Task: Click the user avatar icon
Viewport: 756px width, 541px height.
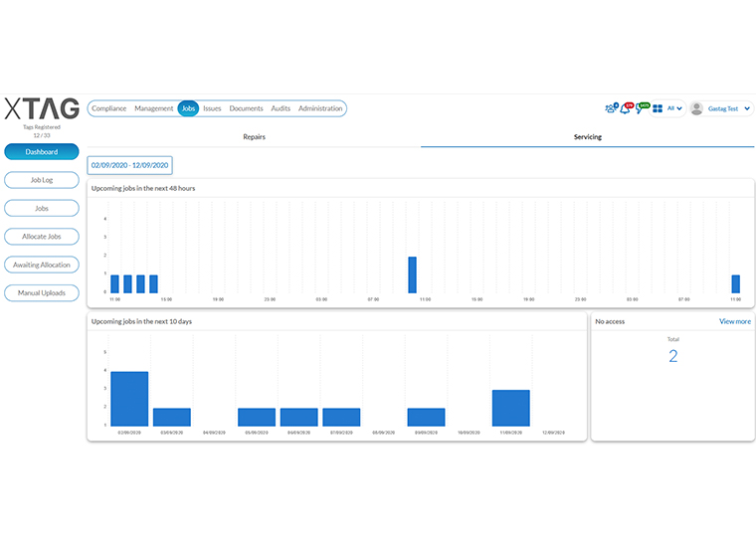Action: [x=696, y=108]
